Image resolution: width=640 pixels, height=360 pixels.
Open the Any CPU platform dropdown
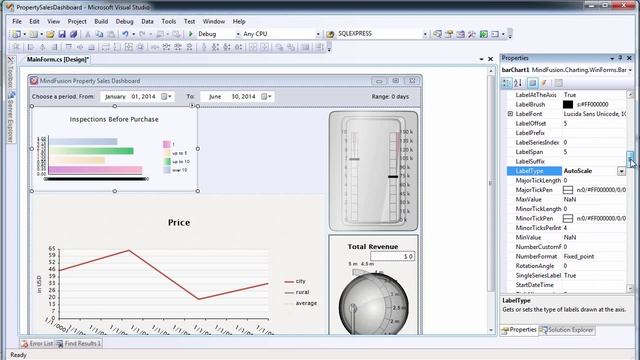tap(318, 34)
